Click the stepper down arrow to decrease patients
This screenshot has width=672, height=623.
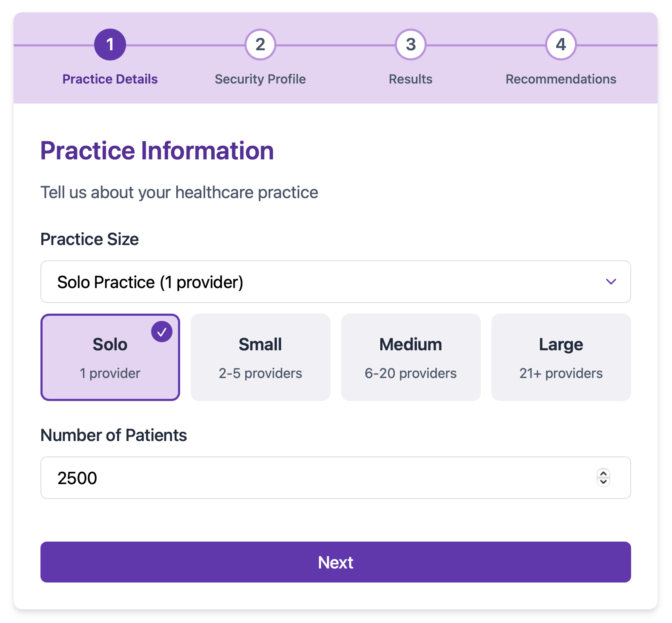[603, 482]
